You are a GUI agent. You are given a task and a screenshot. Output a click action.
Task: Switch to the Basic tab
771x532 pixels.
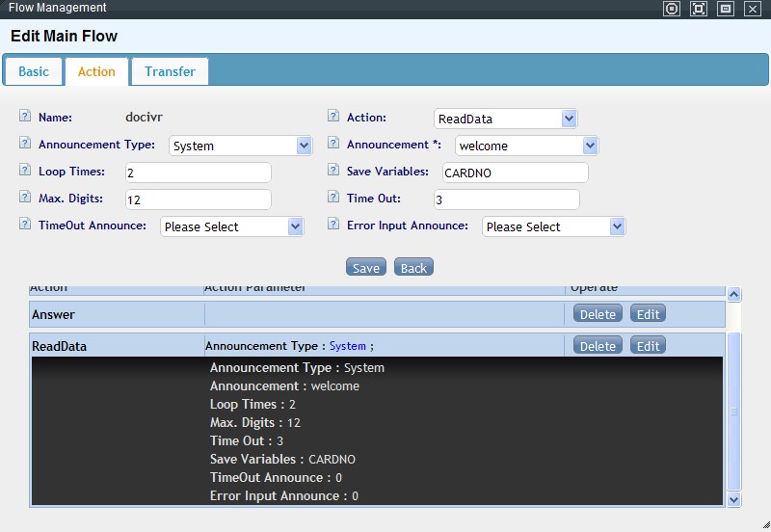coord(34,71)
